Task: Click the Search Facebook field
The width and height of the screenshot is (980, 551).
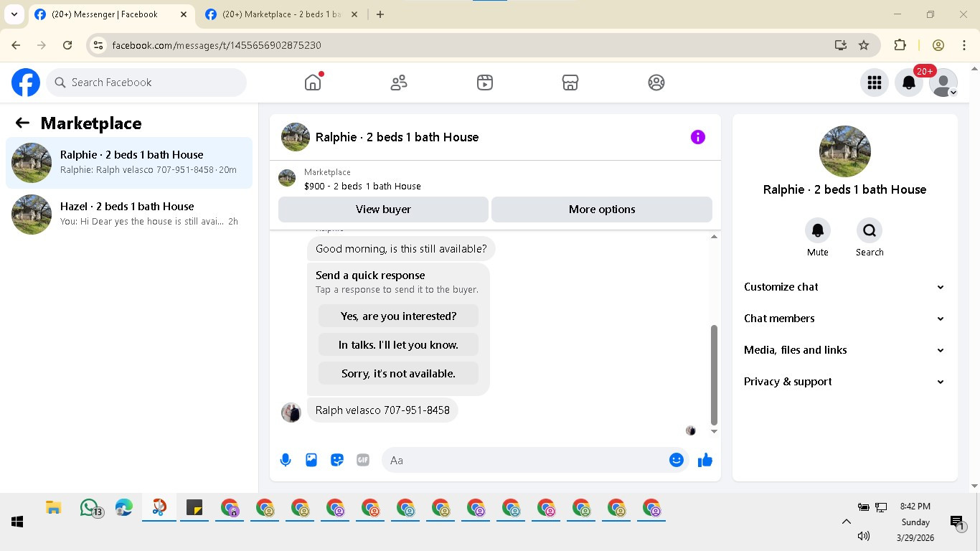Action: point(147,83)
